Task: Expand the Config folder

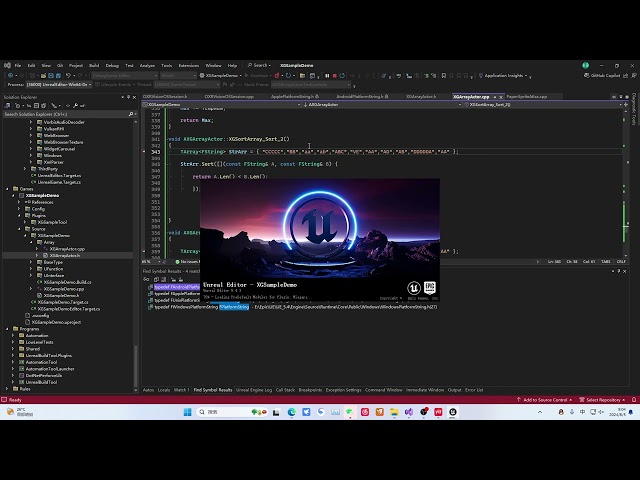Action: [x=19, y=209]
